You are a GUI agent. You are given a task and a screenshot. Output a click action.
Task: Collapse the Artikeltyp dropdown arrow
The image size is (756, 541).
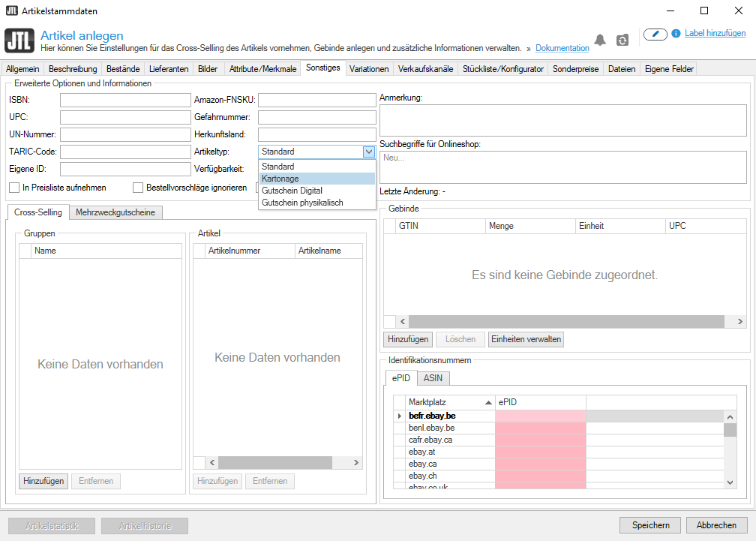click(x=368, y=152)
